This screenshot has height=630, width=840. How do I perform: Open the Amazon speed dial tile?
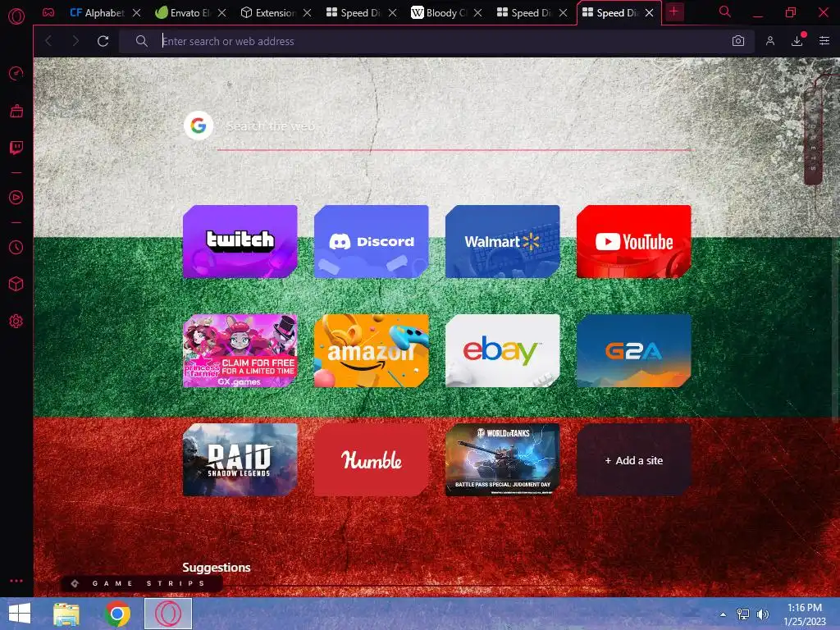coord(372,351)
